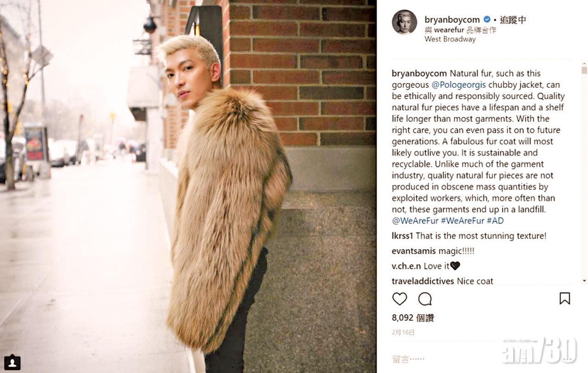Open the West Broadway location link
The height and width of the screenshot is (373, 588).
tap(450, 39)
